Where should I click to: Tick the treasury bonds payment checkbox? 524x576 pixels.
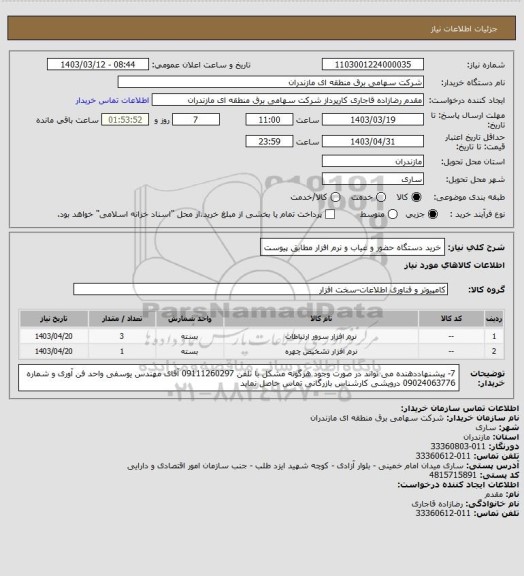coord(330,214)
